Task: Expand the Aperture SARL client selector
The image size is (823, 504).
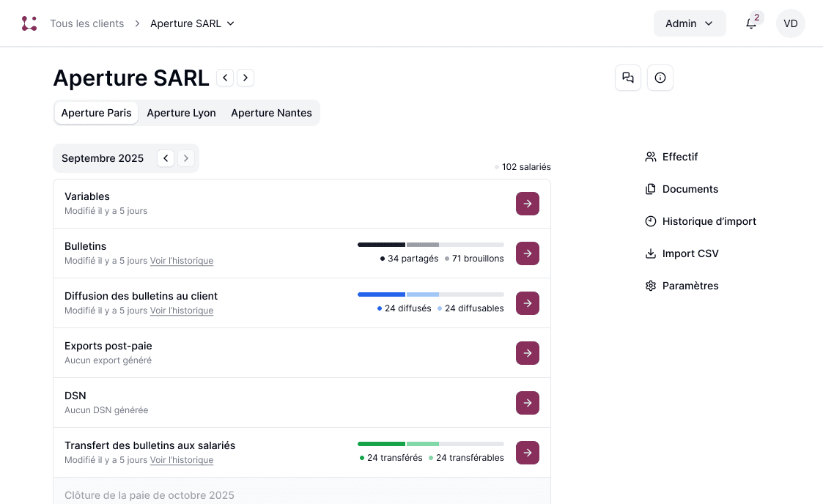Action: 230,23
